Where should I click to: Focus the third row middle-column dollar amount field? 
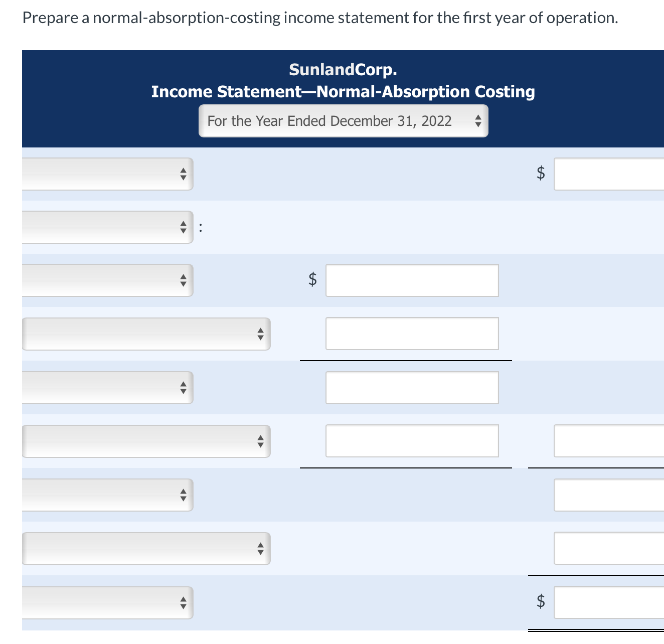coord(412,280)
